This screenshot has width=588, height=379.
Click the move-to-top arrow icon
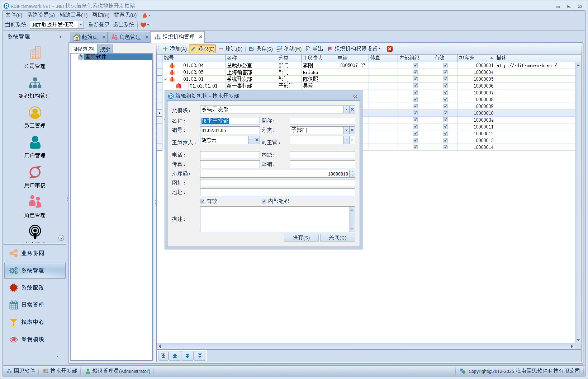pos(163,356)
